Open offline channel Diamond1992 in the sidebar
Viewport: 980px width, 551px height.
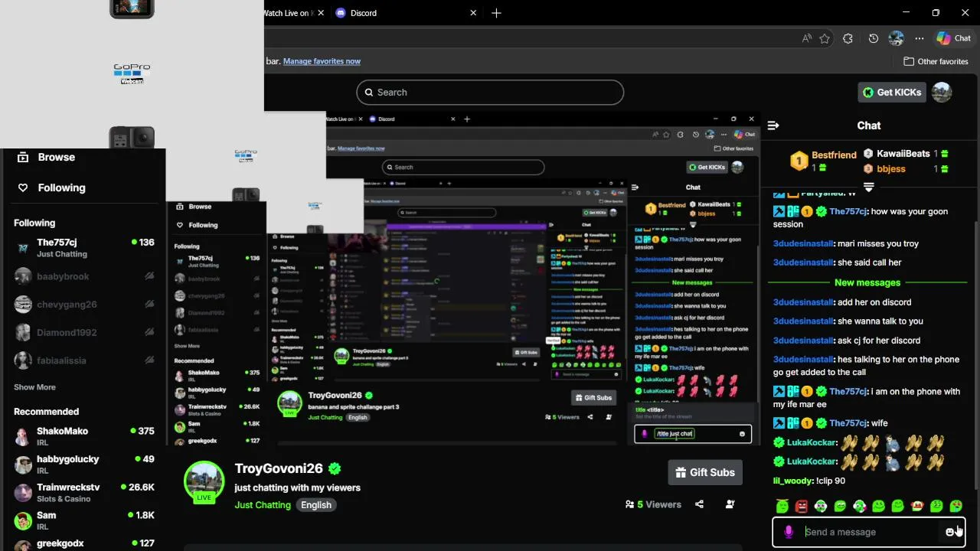[x=84, y=332]
